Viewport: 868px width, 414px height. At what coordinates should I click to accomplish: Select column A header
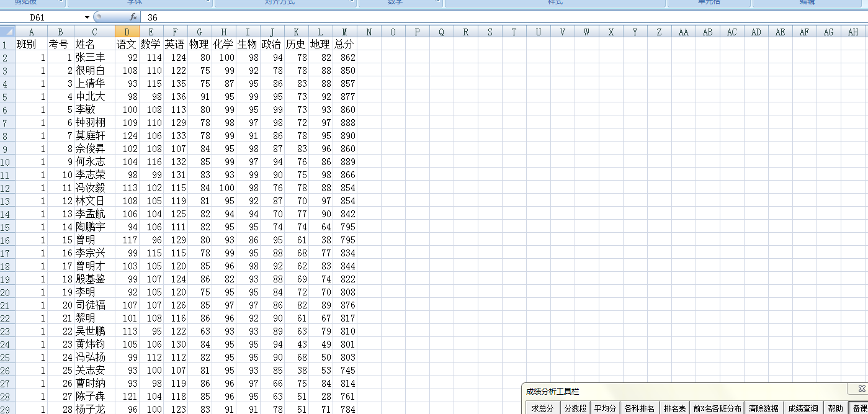tap(31, 32)
